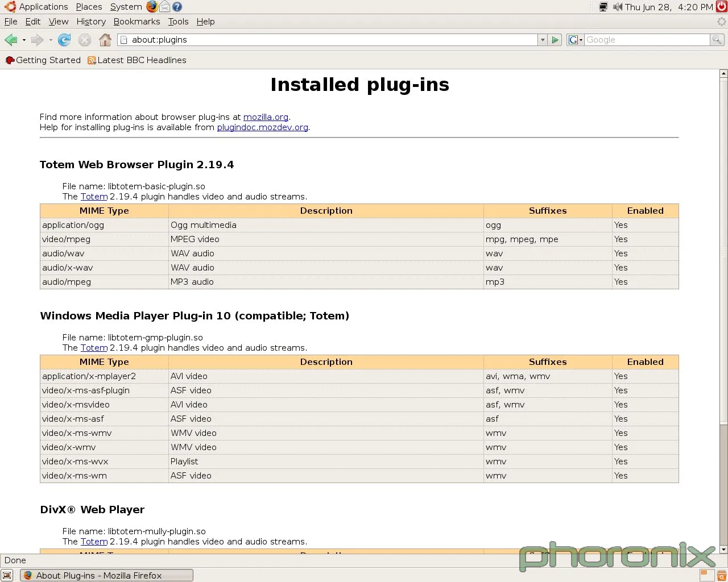Open Latest BBC Headlines feed bookmark
The image size is (728, 582).
136,60
